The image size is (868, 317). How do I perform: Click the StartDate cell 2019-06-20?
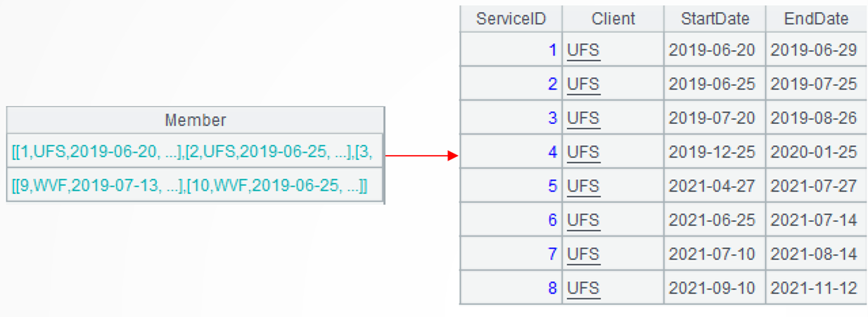pyautogui.click(x=712, y=50)
